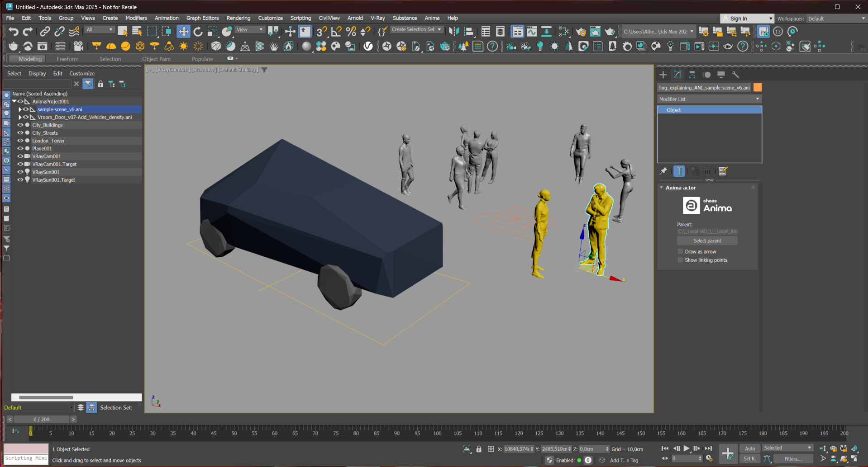Image resolution: width=868 pixels, height=467 pixels.
Task: Toggle the 3D Snaps tool
Action: tap(322, 31)
